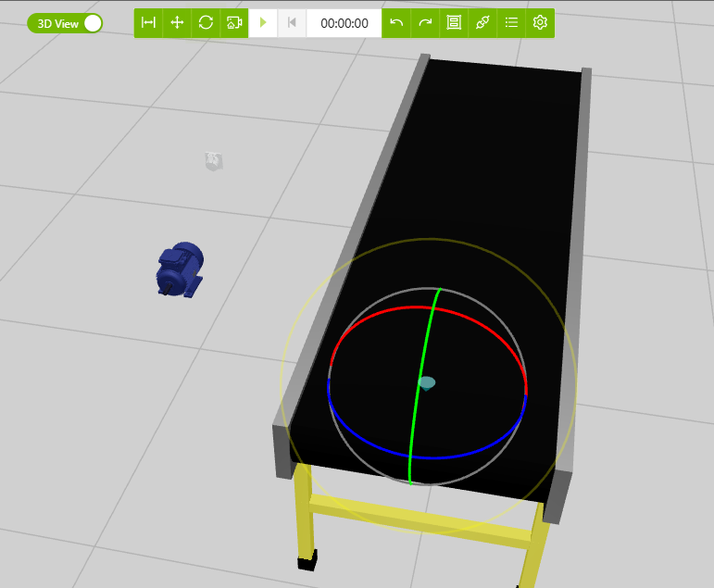Click the teal pivot at gizmo center
Screen dimensions: 714x588
[427, 383]
